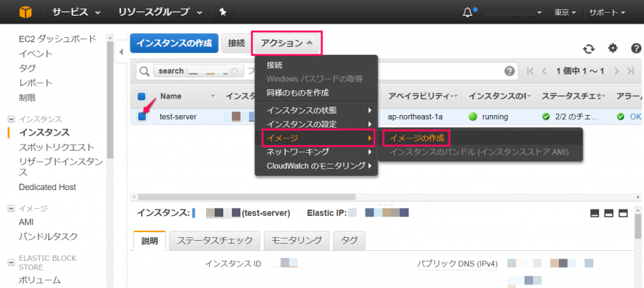644x288 pixels.
Task: Open the イメージ submenu
Action: 318,138
